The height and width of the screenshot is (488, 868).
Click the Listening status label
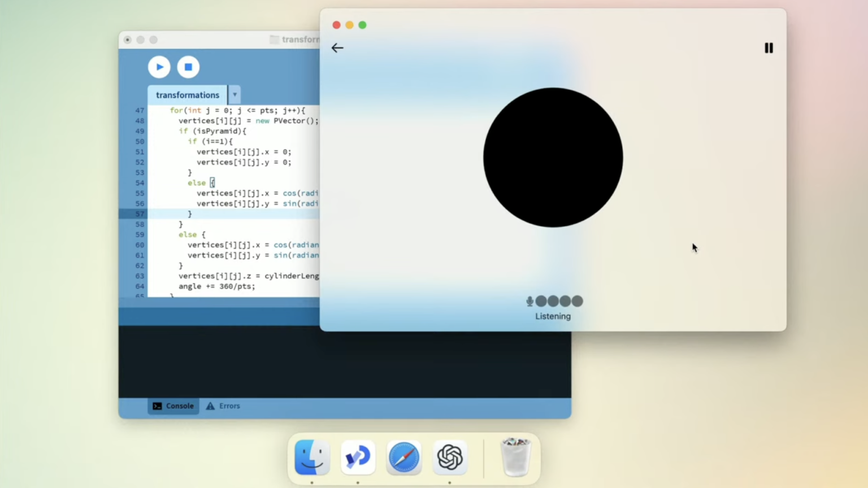(x=553, y=316)
